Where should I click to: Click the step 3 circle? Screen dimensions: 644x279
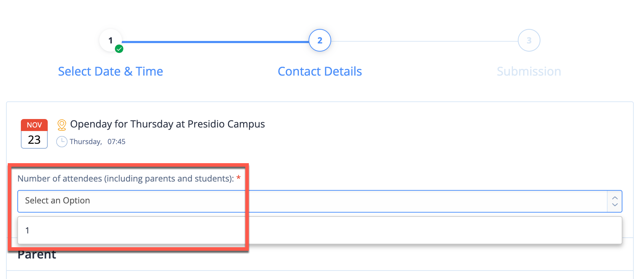pyautogui.click(x=529, y=40)
